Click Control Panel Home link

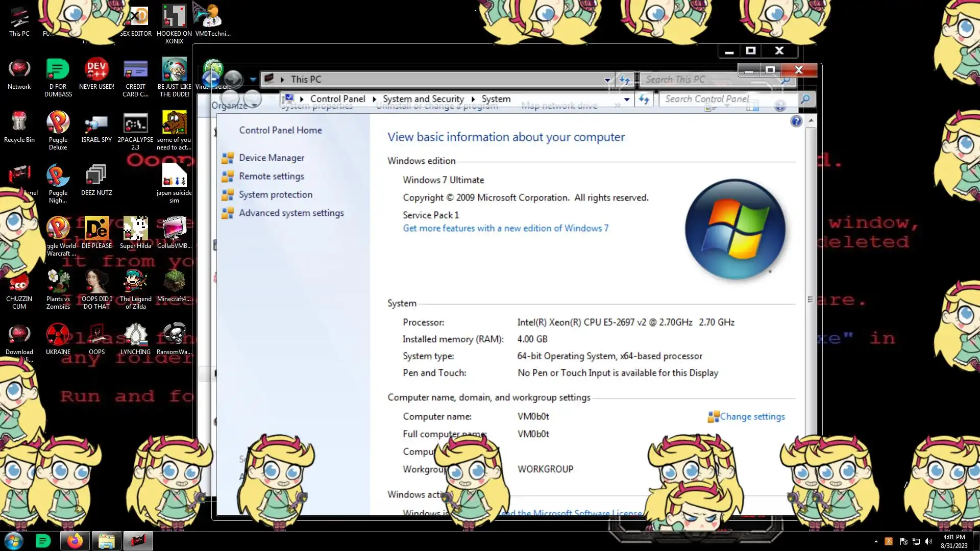pos(280,131)
